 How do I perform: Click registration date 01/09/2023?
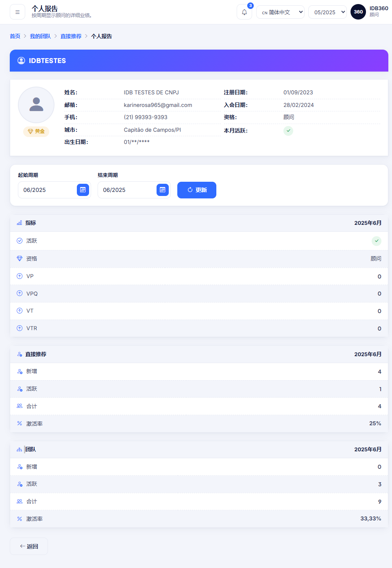(298, 92)
